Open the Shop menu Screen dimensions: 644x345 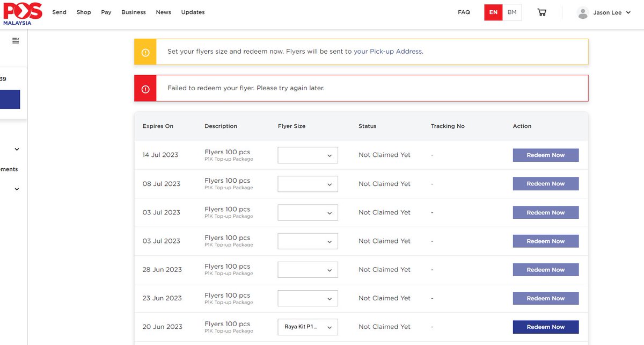pos(84,12)
